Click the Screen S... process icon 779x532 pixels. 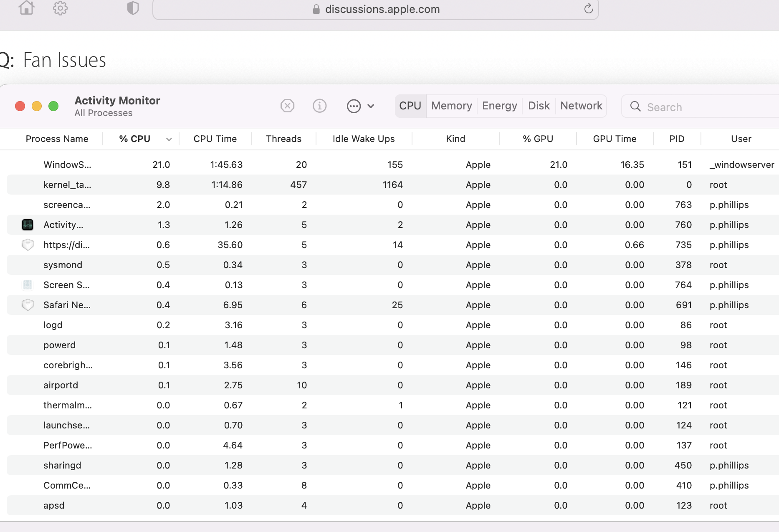click(x=28, y=285)
